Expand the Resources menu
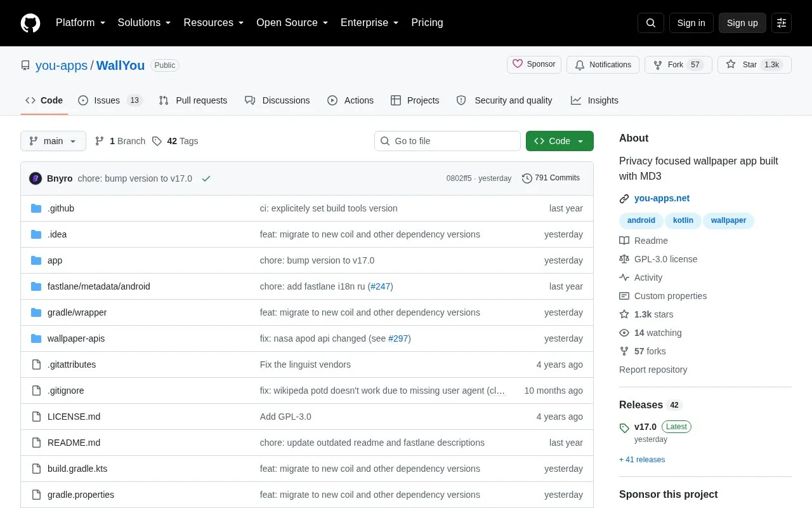Screen dimensions: 812x508 pyautogui.click(x=214, y=23)
